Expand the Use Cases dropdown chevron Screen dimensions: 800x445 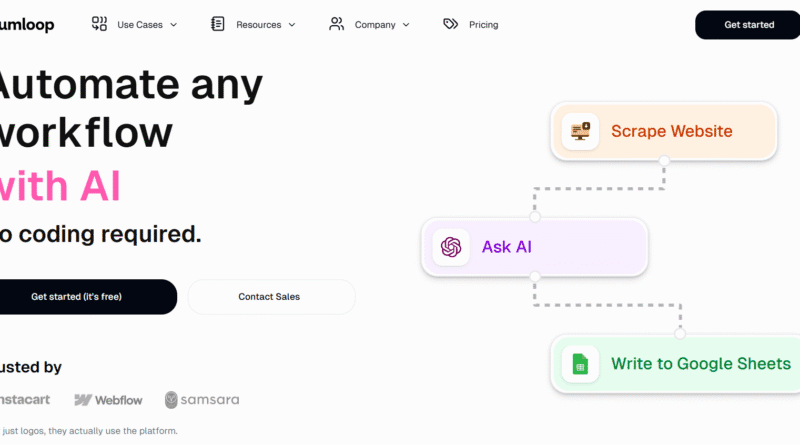pos(173,25)
